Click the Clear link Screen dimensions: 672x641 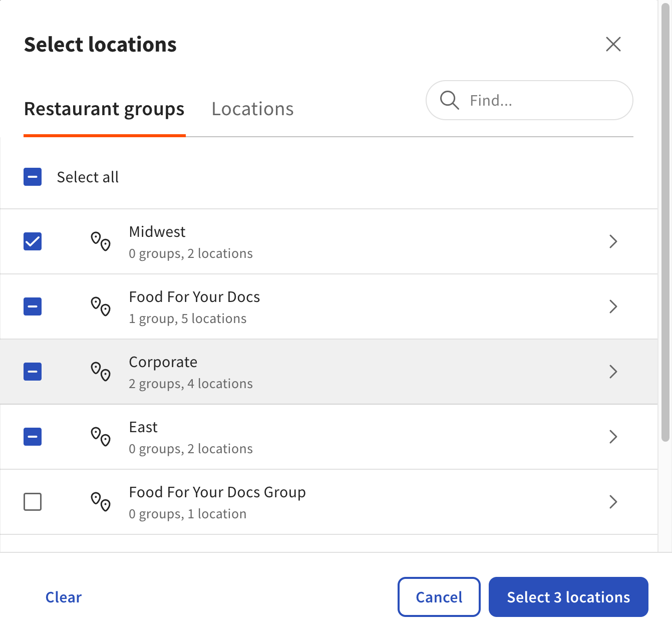[64, 597]
